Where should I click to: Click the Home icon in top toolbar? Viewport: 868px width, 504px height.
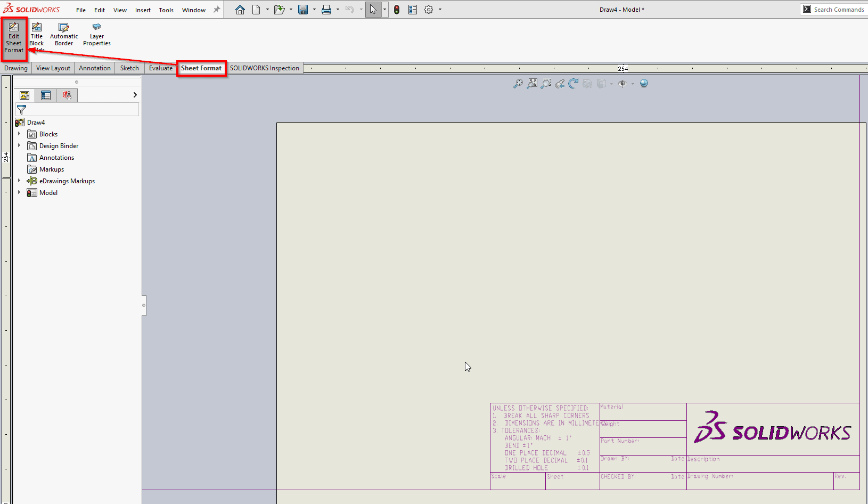pos(240,10)
